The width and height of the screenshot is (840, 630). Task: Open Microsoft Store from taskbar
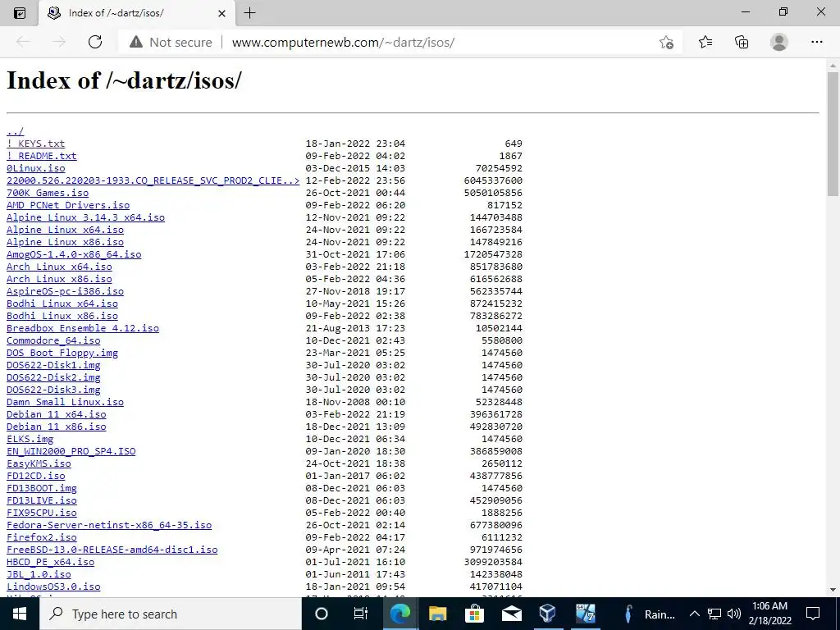coord(475,614)
